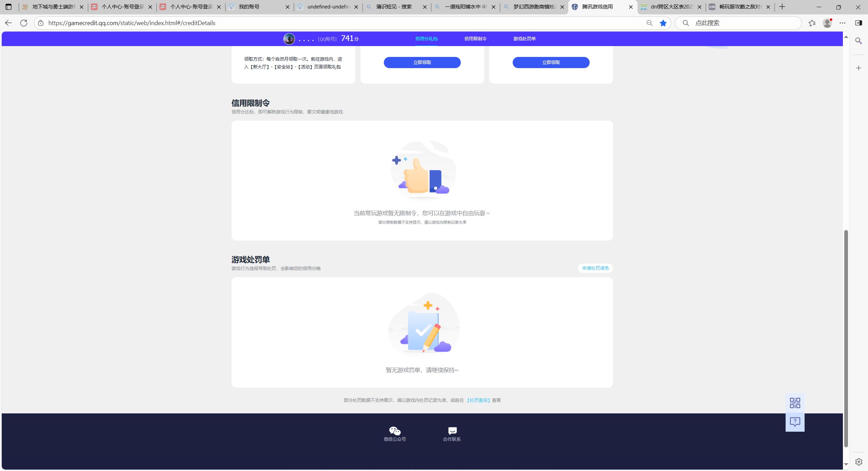Click 申请处罚减免 link
This screenshot has width=868, height=471.
coord(595,268)
